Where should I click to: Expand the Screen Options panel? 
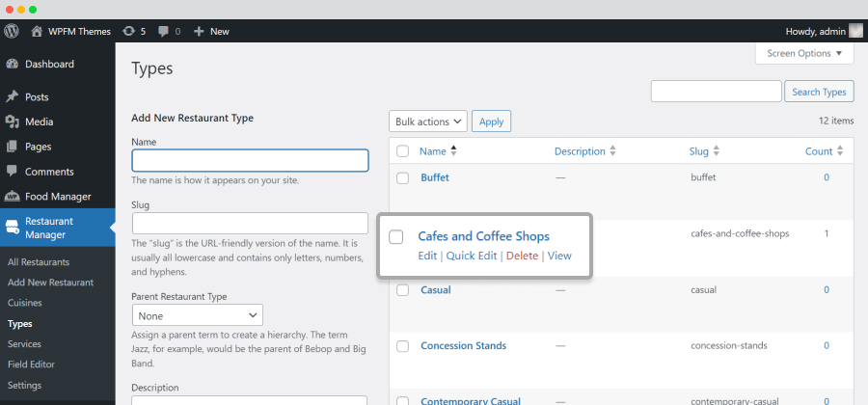804,54
